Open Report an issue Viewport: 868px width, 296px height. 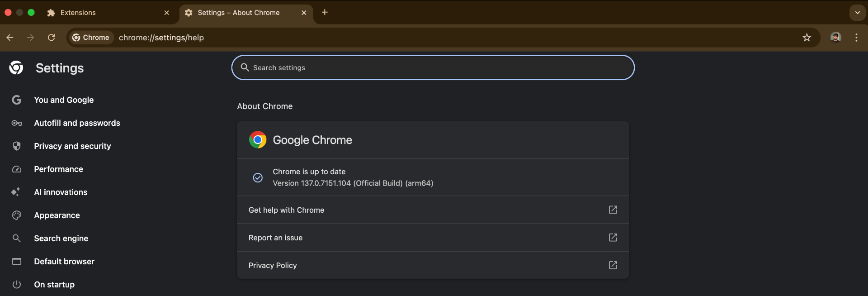pyautogui.click(x=433, y=238)
